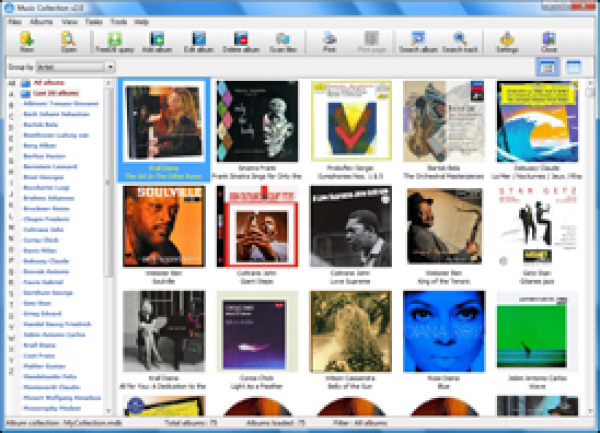
Task: Select Corea Light As a Feather cover
Action: (x=257, y=331)
